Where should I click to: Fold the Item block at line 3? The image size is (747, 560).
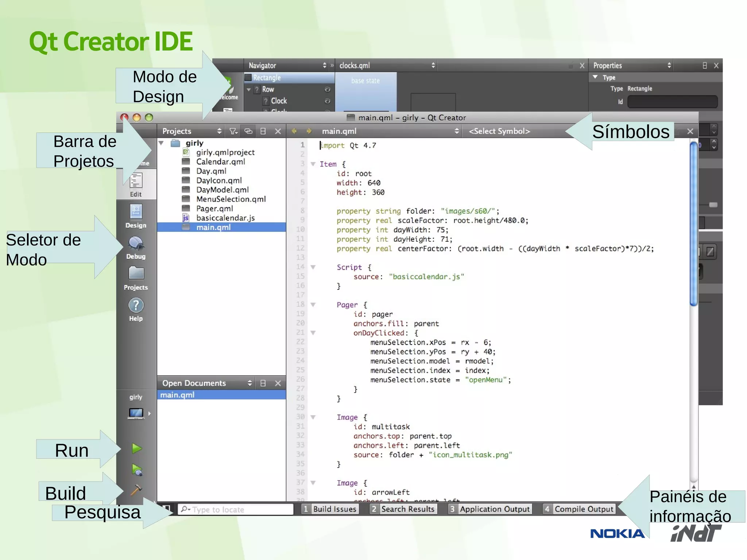(x=313, y=164)
